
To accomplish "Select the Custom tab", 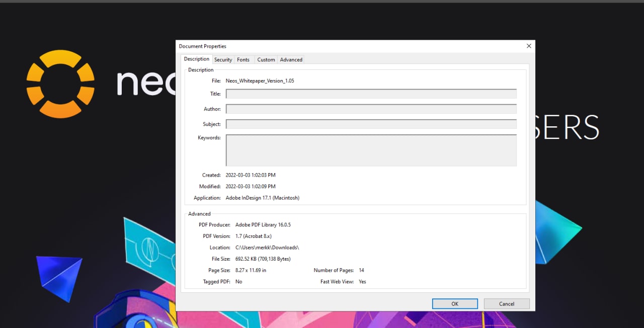I will point(266,60).
